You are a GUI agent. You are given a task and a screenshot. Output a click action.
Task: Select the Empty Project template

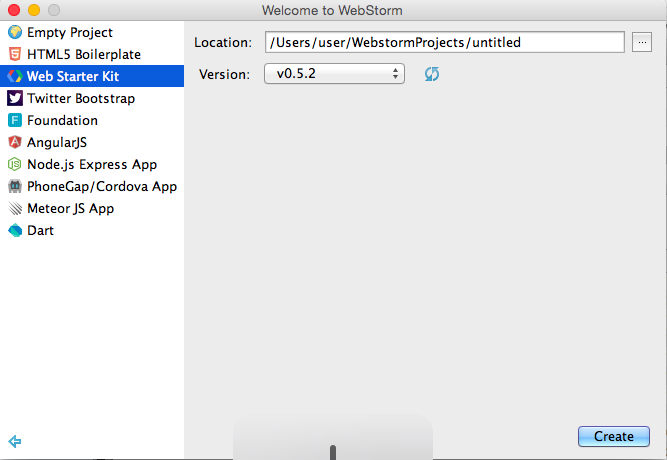click(92, 32)
